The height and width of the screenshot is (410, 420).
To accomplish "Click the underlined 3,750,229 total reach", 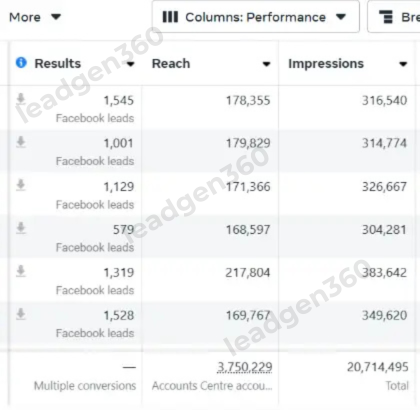I will [x=245, y=367].
